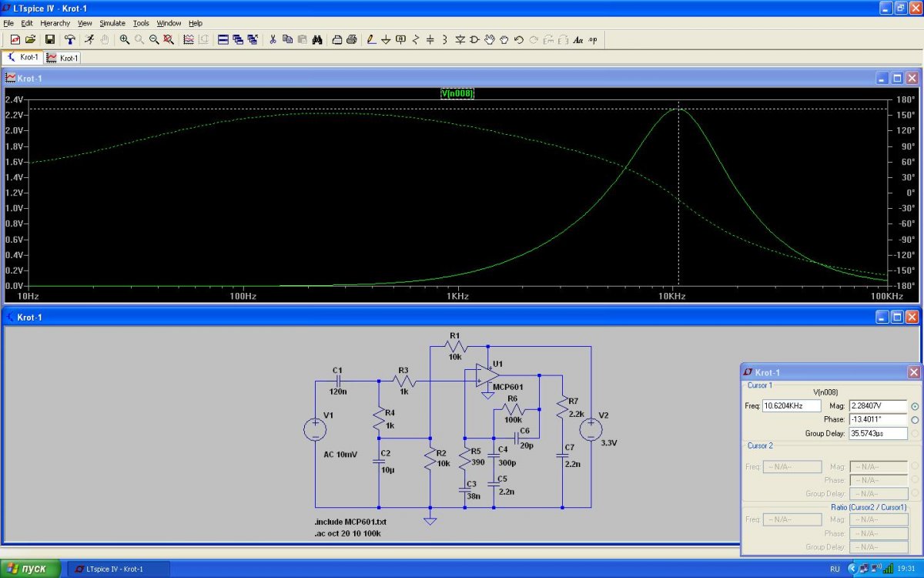Click the Run simulation icon

(x=89, y=39)
